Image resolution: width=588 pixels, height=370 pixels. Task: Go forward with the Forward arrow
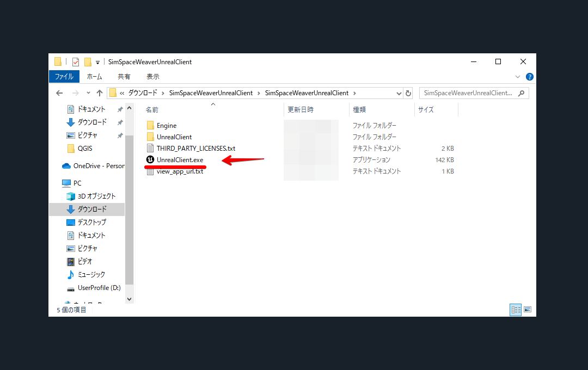[75, 93]
